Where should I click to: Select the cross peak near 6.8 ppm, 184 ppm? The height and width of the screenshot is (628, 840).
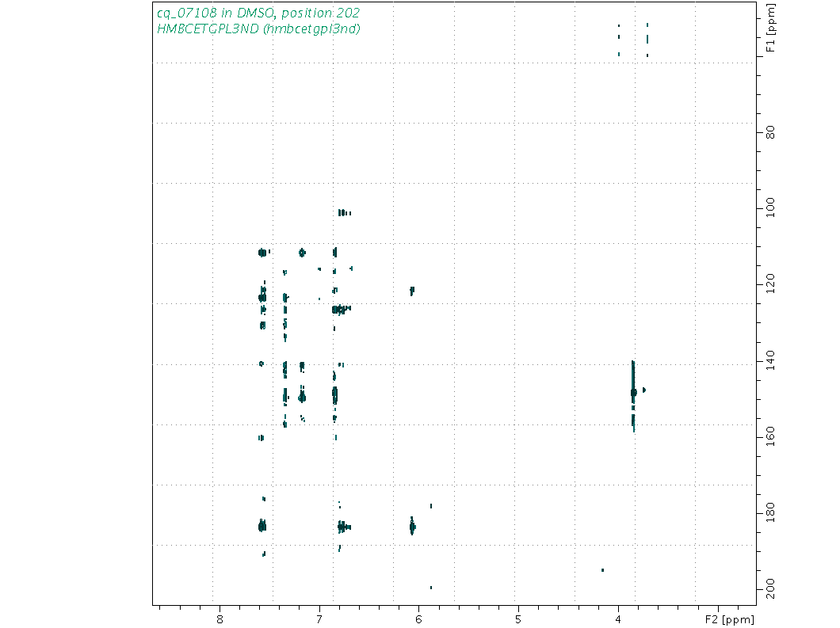point(343,527)
